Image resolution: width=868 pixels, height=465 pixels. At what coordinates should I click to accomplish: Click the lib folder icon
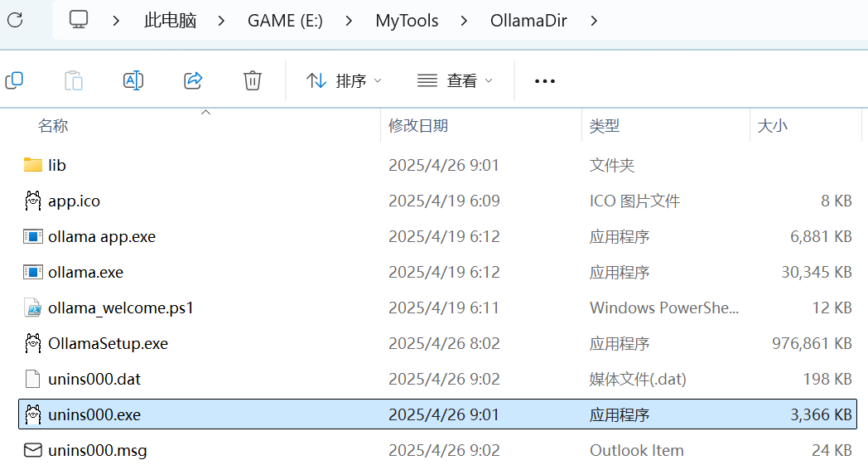(32, 165)
